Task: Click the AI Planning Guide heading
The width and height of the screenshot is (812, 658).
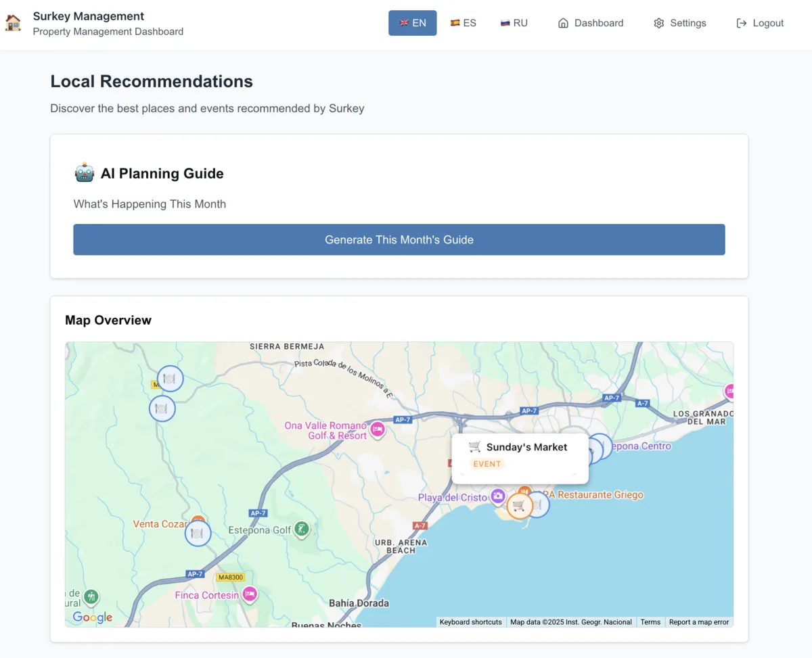Action: point(162,174)
